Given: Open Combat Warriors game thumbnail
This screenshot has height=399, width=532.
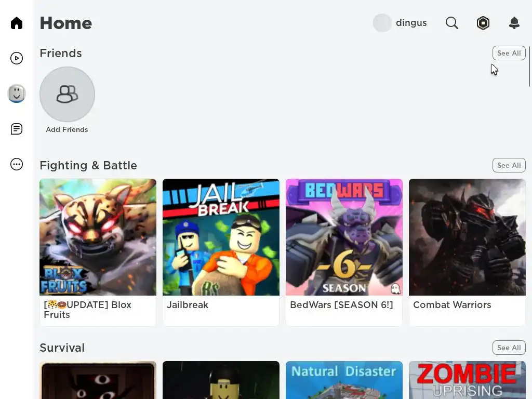Looking at the screenshot, I should (468, 237).
